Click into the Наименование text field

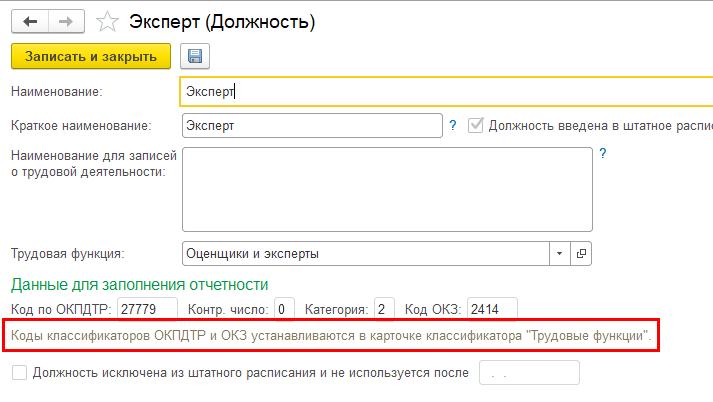click(440, 91)
